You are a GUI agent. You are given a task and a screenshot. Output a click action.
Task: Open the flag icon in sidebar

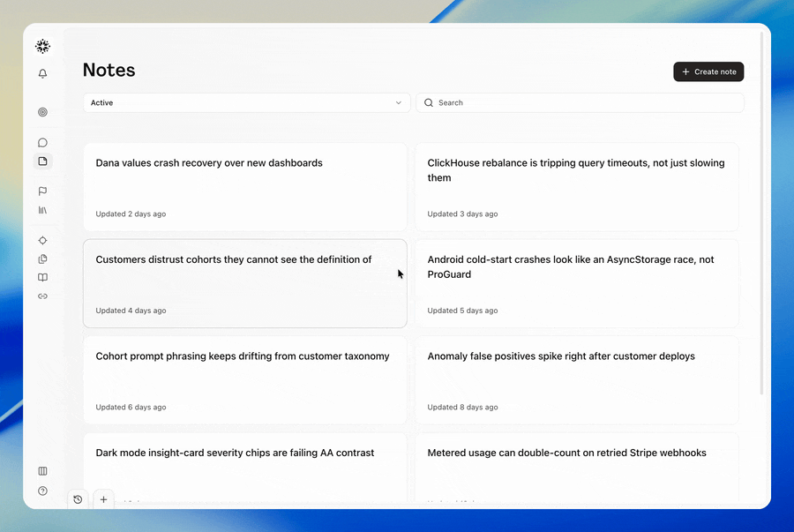point(42,191)
